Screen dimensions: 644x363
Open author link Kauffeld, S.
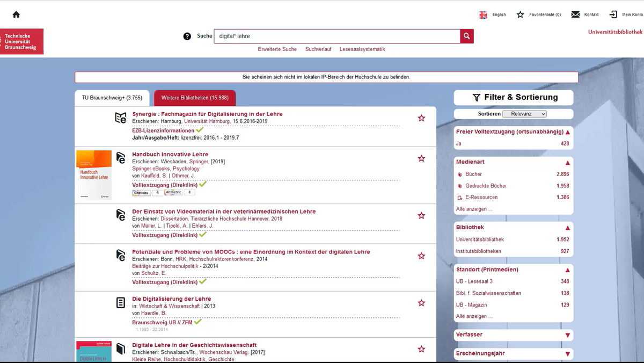click(155, 176)
